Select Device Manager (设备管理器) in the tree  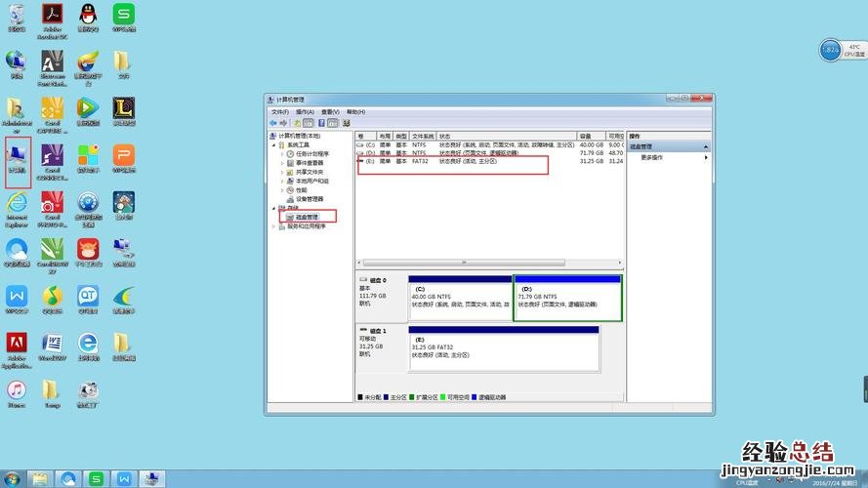tap(309, 198)
